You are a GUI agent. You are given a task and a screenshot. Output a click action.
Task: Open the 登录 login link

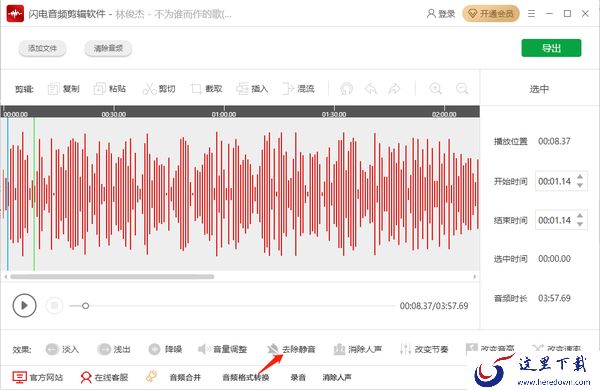pos(441,14)
